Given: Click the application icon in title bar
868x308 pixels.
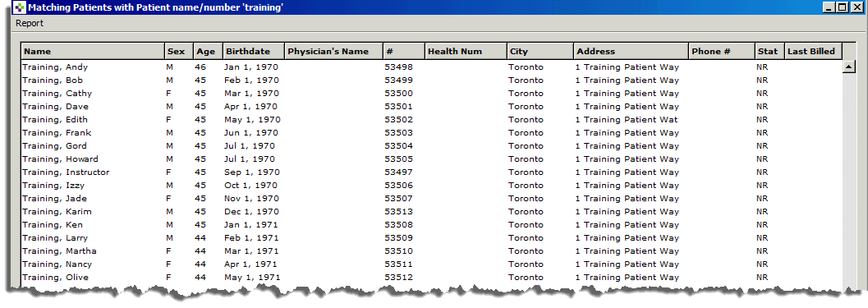Looking at the screenshot, I should point(20,7).
